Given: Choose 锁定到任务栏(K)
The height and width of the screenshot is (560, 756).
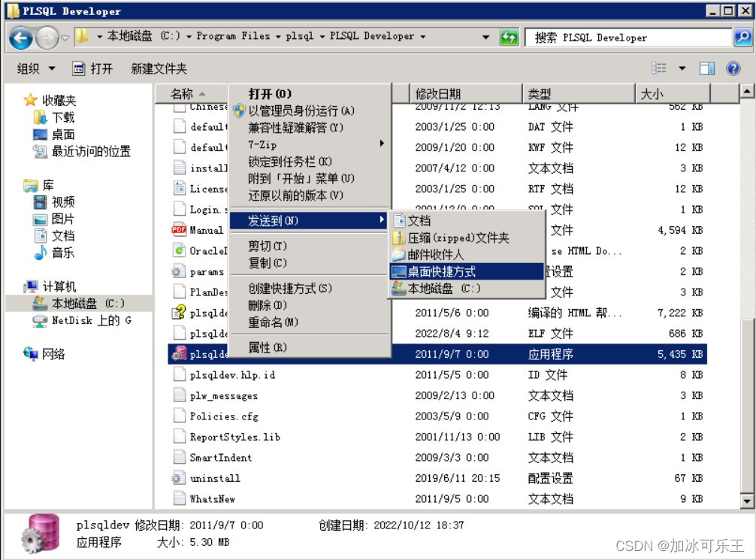Looking at the screenshot, I should pos(310,161).
